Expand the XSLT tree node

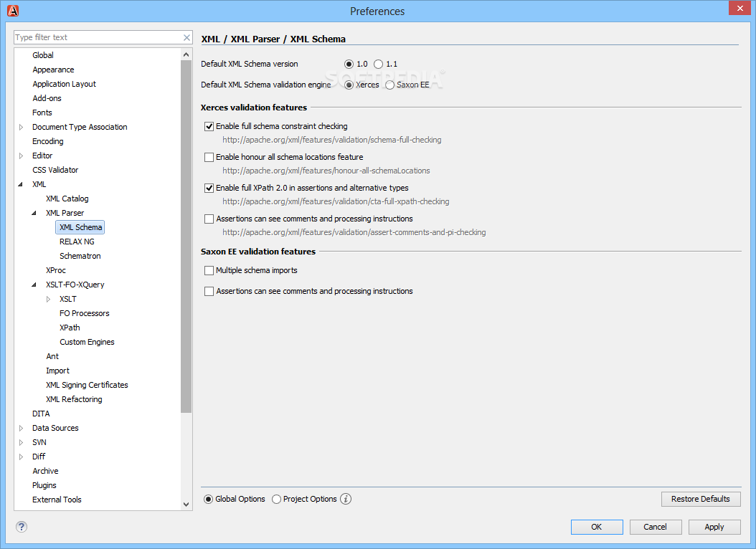click(x=48, y=299)
